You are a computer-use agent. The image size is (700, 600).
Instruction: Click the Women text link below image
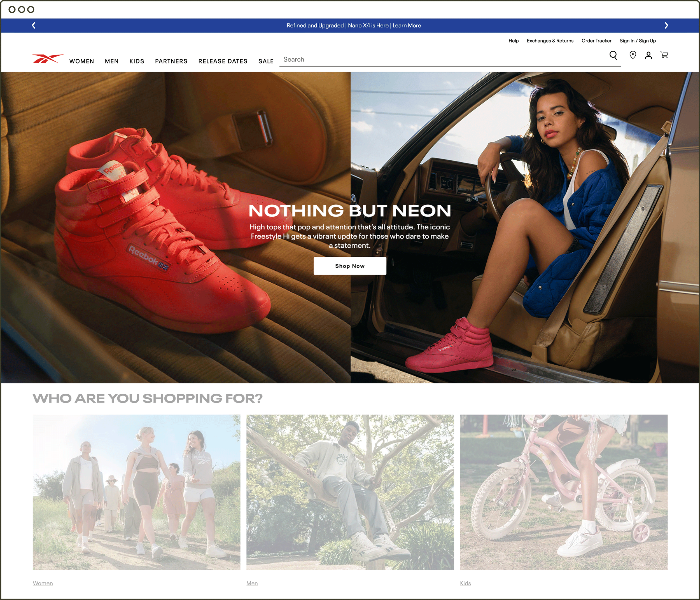click(43, 583)
